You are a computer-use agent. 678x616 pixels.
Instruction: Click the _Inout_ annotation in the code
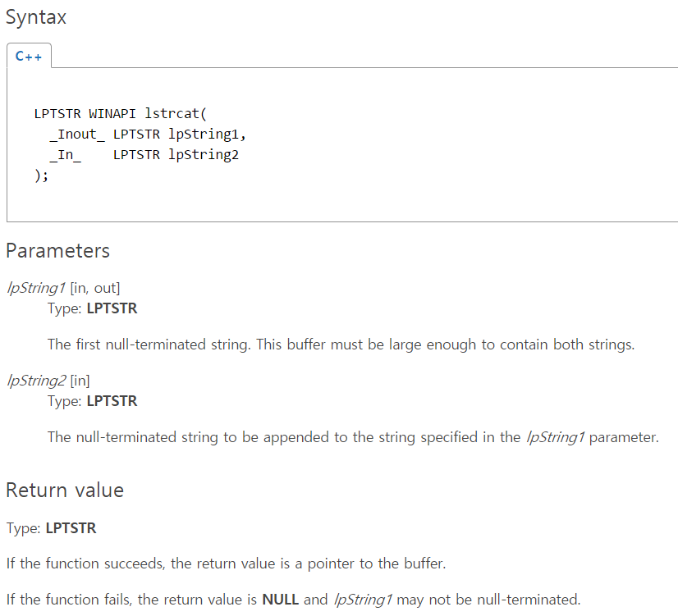77,134
